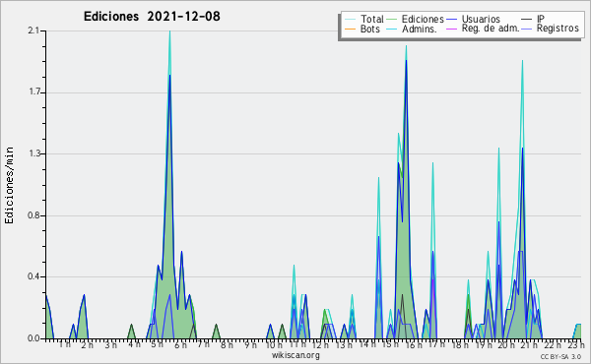Click the 20 h x-axis label
Image resolution: width=591 pixels, height=364 pixels.
[x=506, y=344]
